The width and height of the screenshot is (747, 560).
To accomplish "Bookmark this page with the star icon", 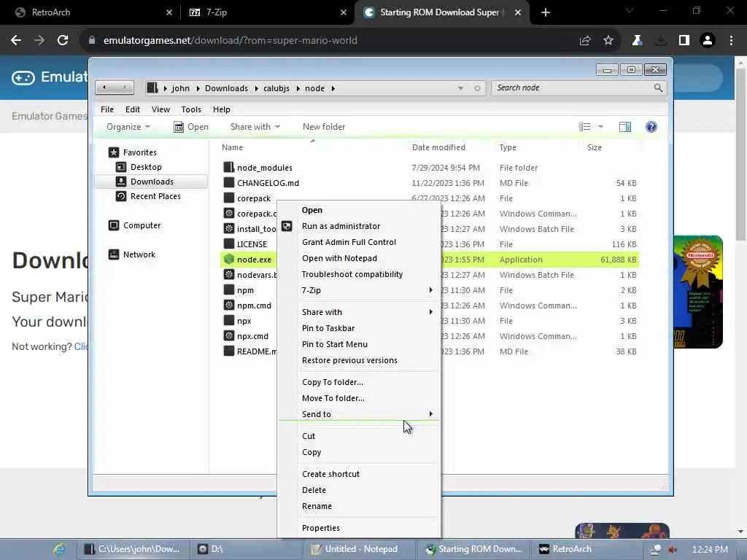I will (608, 41).
